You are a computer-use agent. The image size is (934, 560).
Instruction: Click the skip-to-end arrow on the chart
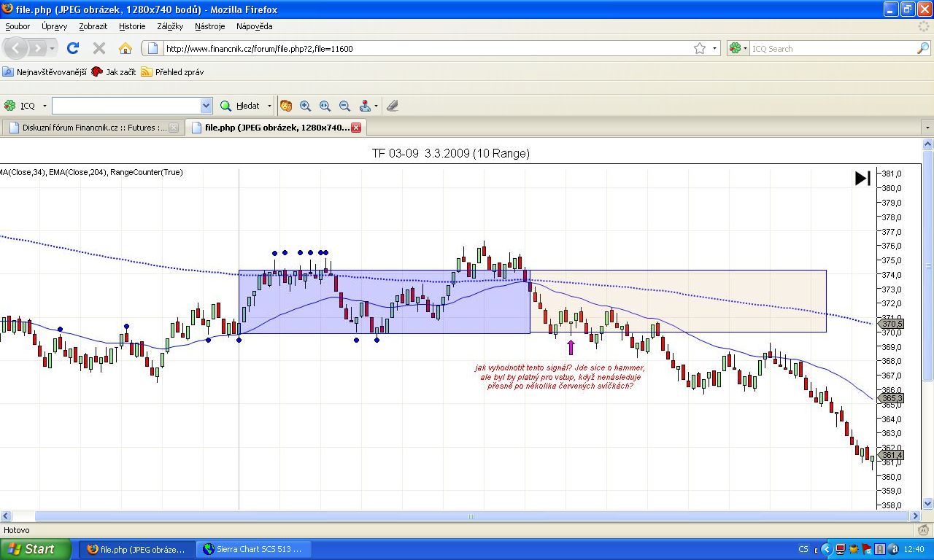click(x=862, y=178)
